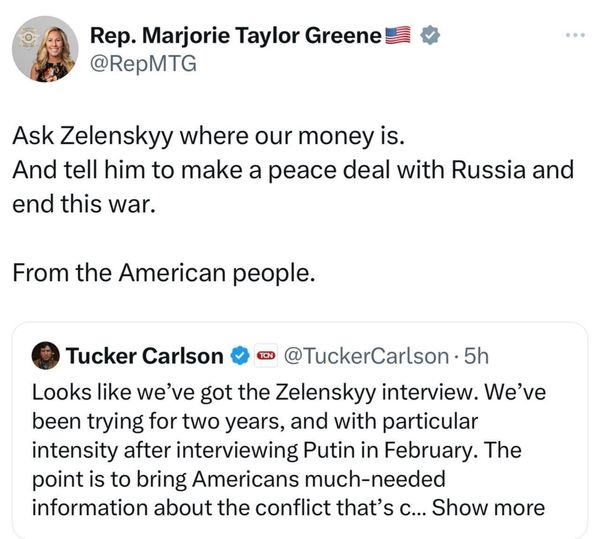Click Tucker Carlson's small profile avatar

pyautogui.click(x=45, y=355)
